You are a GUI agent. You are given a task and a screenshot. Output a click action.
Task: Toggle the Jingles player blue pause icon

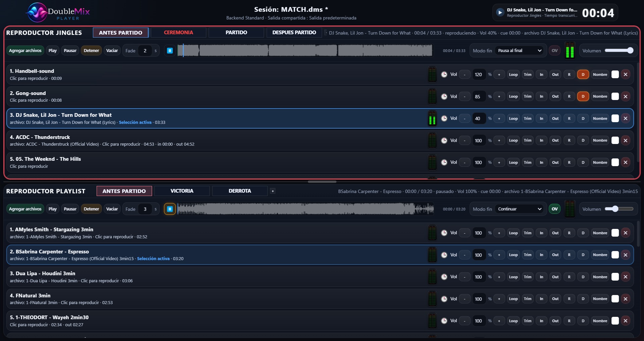(x=170, y=51)
